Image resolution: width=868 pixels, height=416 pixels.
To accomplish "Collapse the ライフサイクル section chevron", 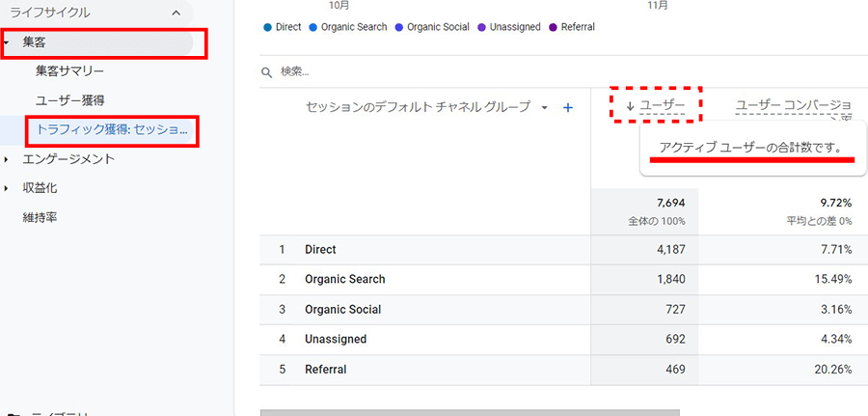I will [x=175, y=13].
